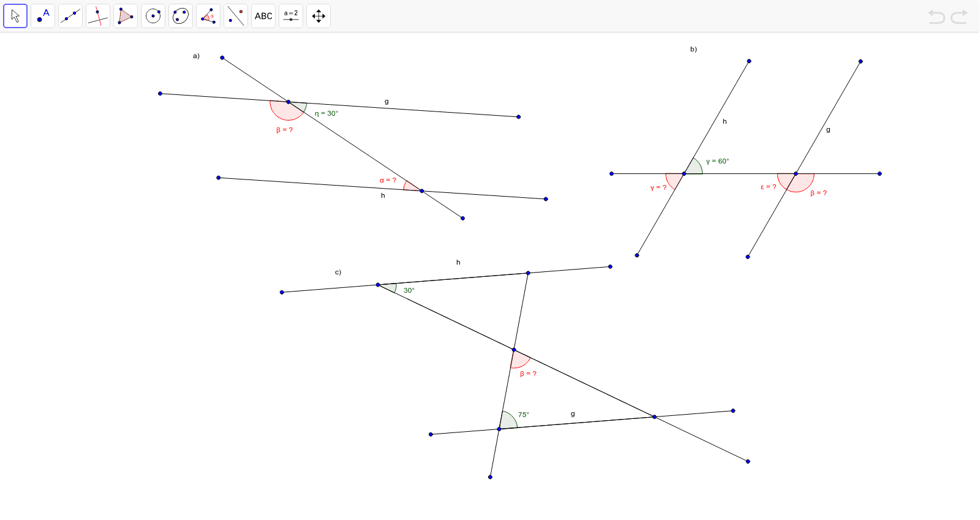Select vertex point of 75° angle

click(499, 429)
